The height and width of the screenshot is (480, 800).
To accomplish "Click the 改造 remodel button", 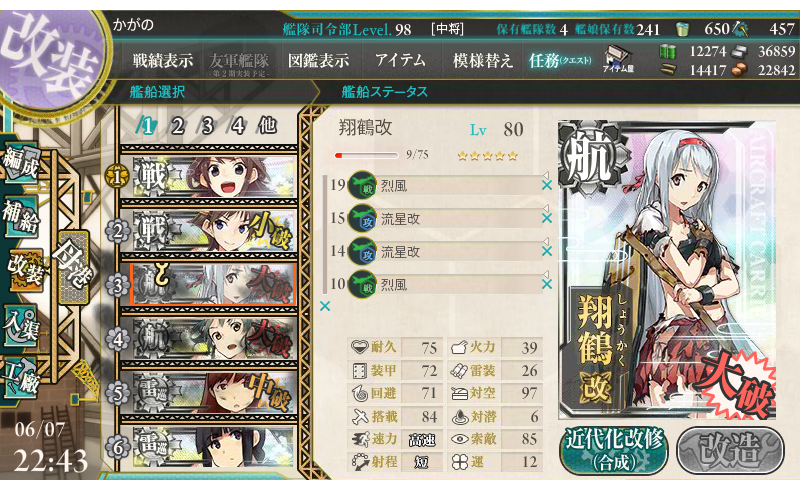I will (730, 450).
